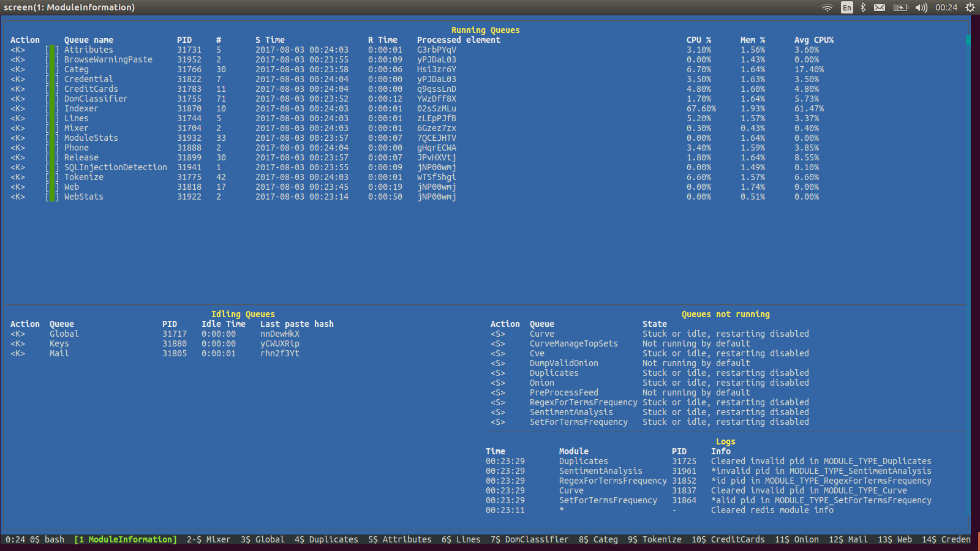Select the SQLInjectionDetection queue row name
The height and width of the screenshot is (551, 980).
pos(115,167)
